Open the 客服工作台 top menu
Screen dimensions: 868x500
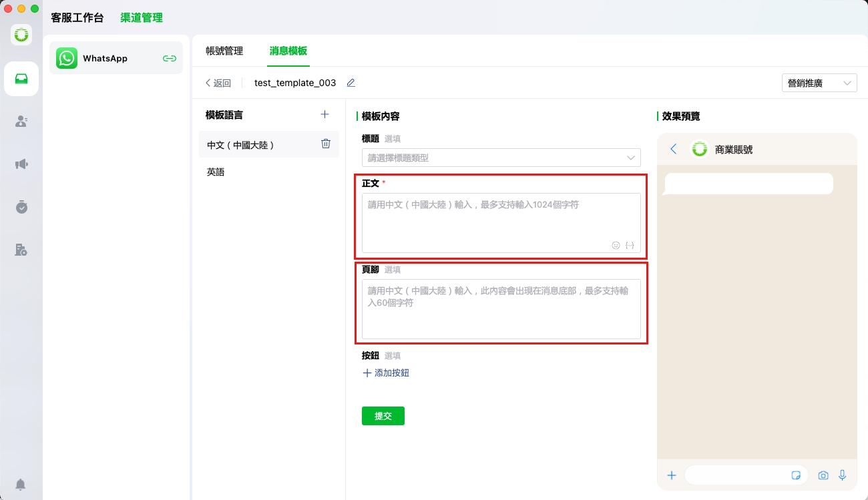point(77,17)
